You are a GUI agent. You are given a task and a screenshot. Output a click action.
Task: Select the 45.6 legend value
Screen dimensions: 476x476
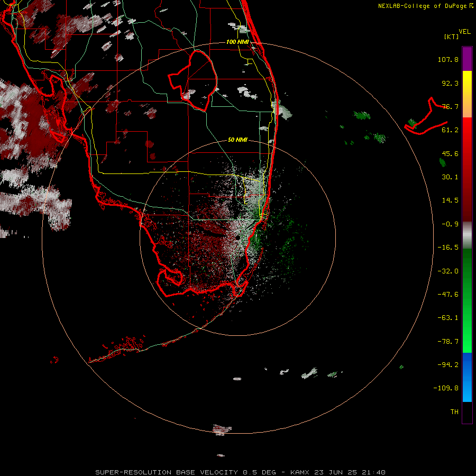450,153
